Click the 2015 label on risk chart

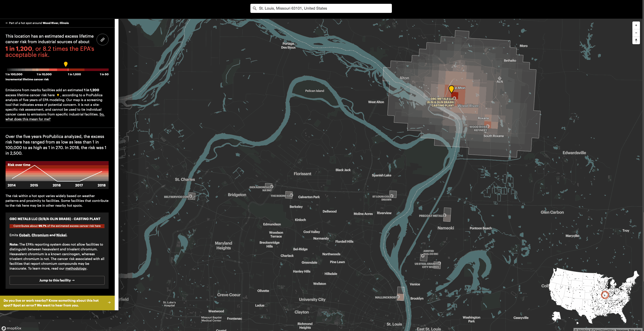[34, 185]
